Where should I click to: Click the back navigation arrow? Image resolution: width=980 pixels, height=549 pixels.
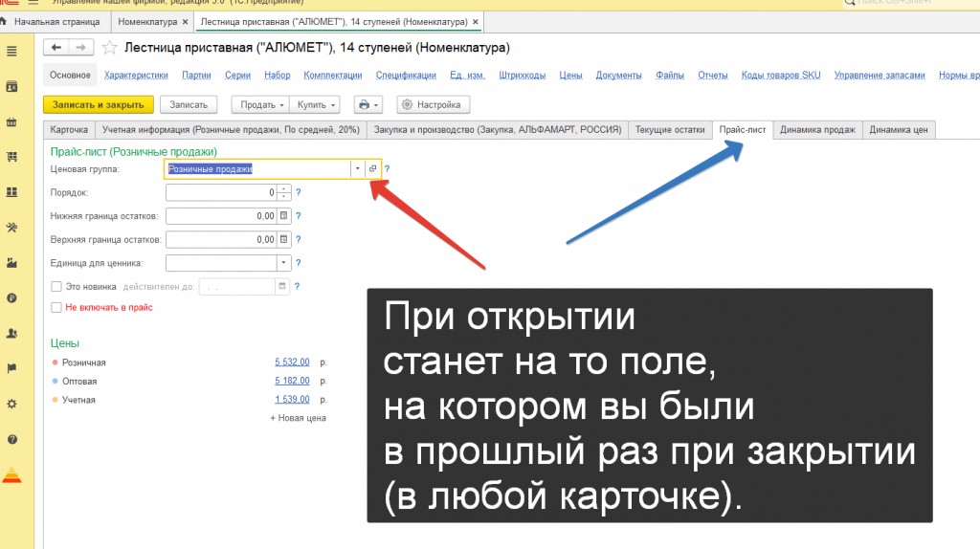(x=56, y=48)
